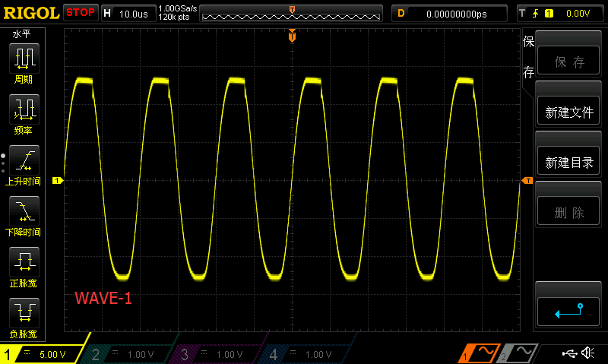Click the 新建目录 new directory button
Screen dimensions: 608x364
568,161
